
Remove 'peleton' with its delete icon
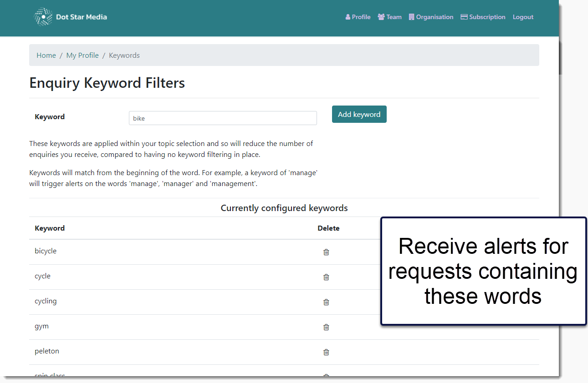326,352
